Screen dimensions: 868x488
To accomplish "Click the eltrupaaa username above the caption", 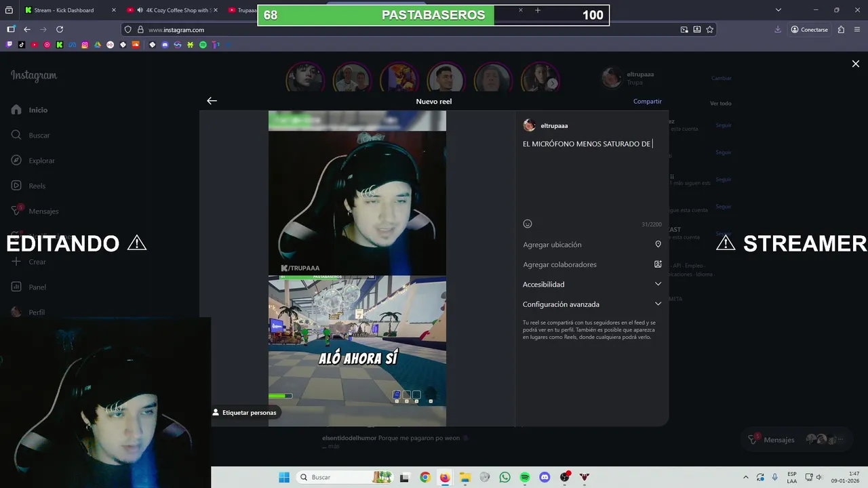I will 554,126.
